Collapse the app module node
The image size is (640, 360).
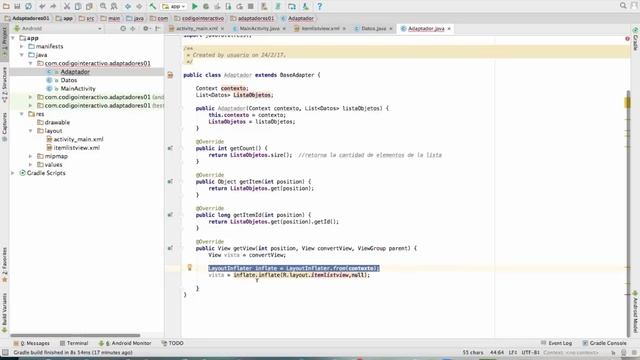[x=13, y=38]
